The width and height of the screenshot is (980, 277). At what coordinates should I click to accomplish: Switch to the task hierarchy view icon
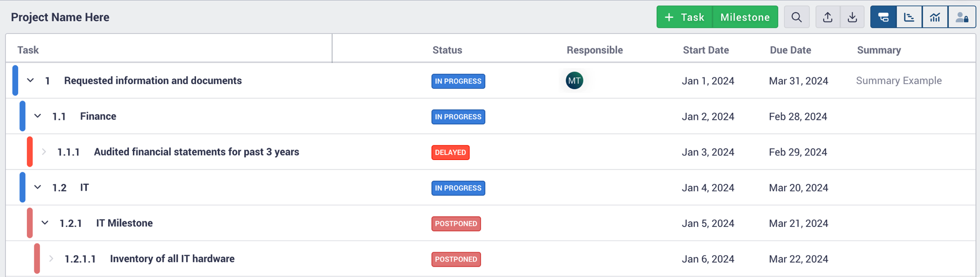point(883,17)
